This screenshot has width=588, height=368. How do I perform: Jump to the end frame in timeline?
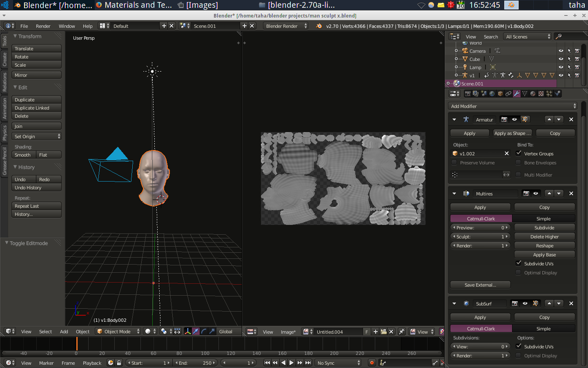[308, 363]
